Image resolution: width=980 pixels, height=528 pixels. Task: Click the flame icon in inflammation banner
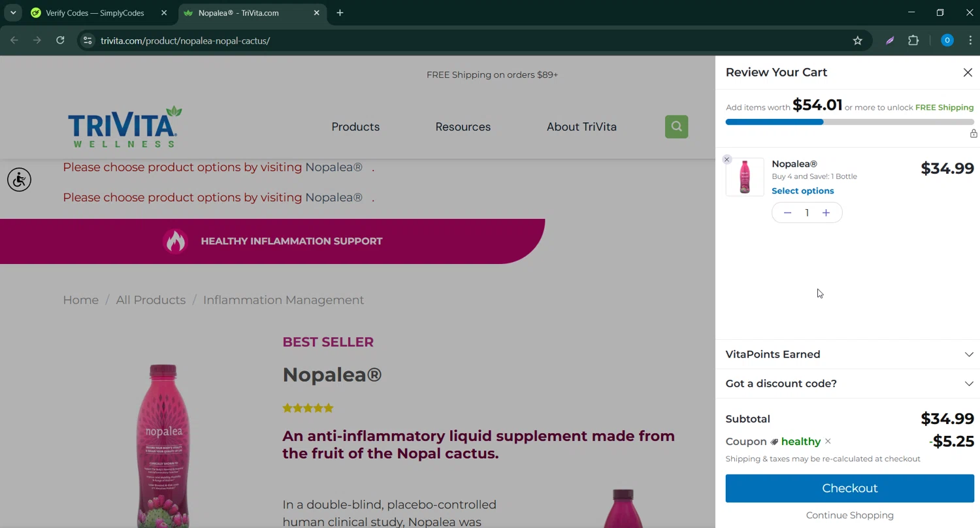pos(175,241)
